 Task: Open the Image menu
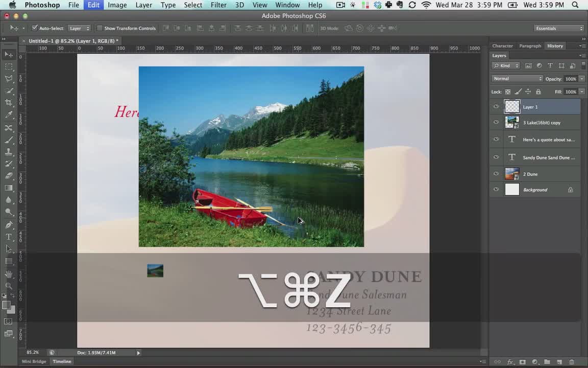click(117, 5)
